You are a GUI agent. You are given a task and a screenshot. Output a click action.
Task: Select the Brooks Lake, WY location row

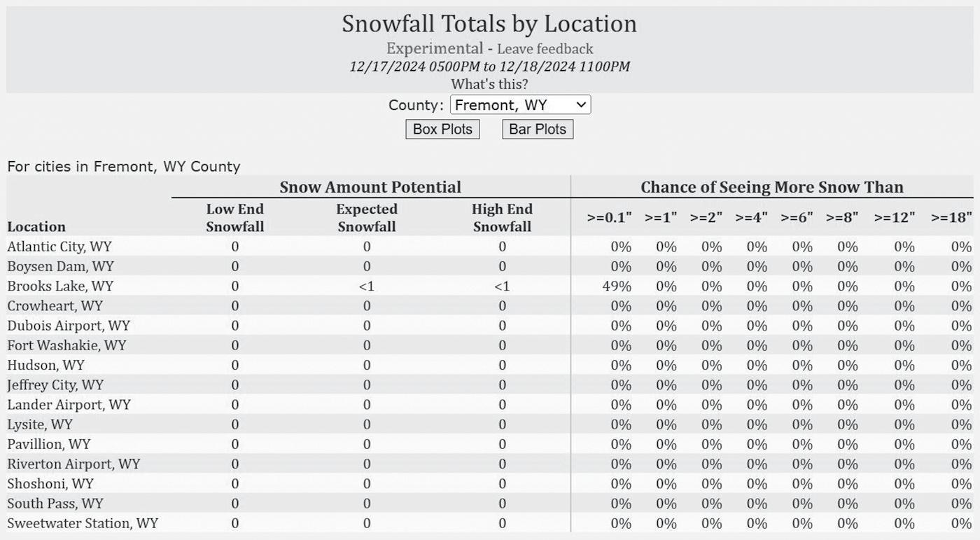(489, 286)
